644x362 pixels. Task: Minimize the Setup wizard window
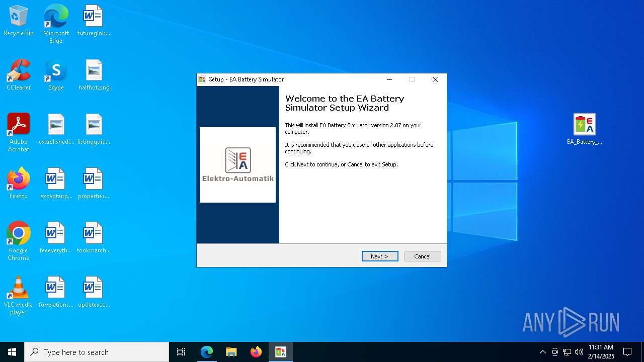pyautogui.click(x=389, y=79)
